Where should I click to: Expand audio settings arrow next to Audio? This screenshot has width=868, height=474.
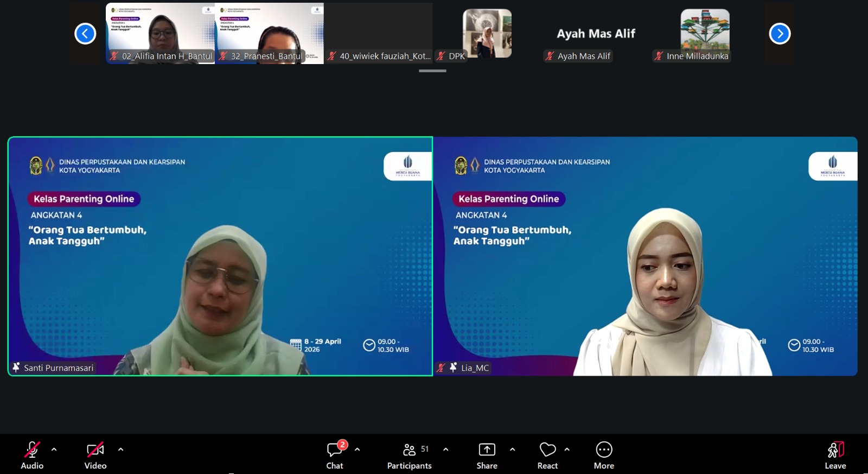(x=54, y=450)
